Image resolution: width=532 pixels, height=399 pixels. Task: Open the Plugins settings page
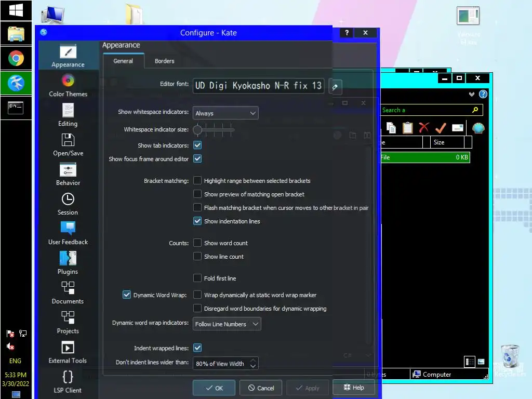point(68,263)
